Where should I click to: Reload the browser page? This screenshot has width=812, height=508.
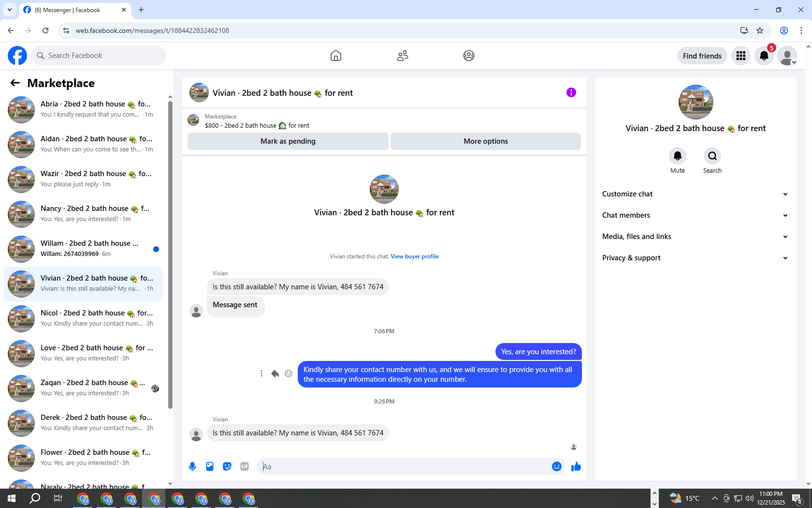pyautogui.click(x=45, y=30)
